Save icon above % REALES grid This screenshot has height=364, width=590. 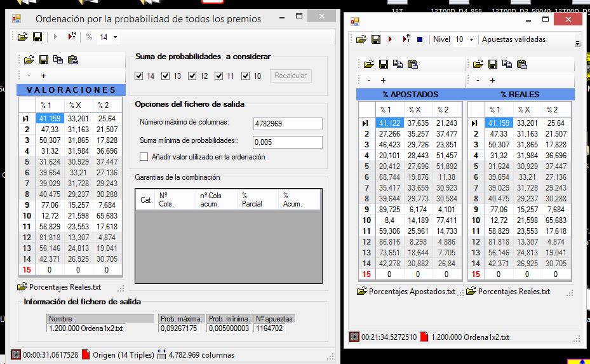493,64
